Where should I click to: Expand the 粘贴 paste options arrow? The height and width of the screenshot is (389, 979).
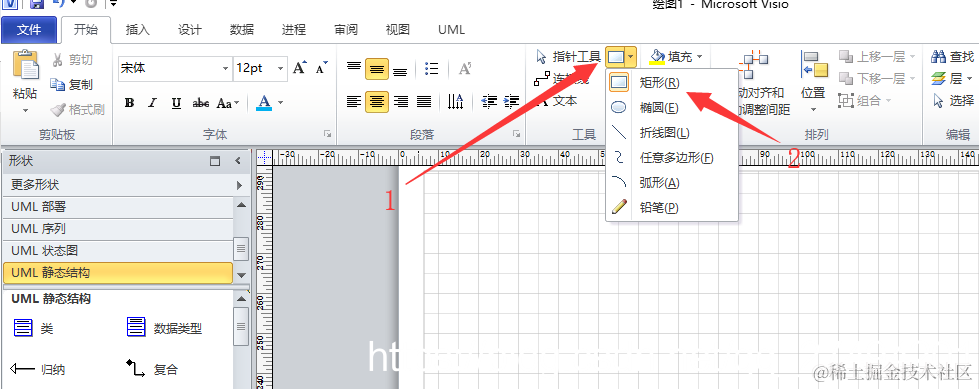point(25,111)
